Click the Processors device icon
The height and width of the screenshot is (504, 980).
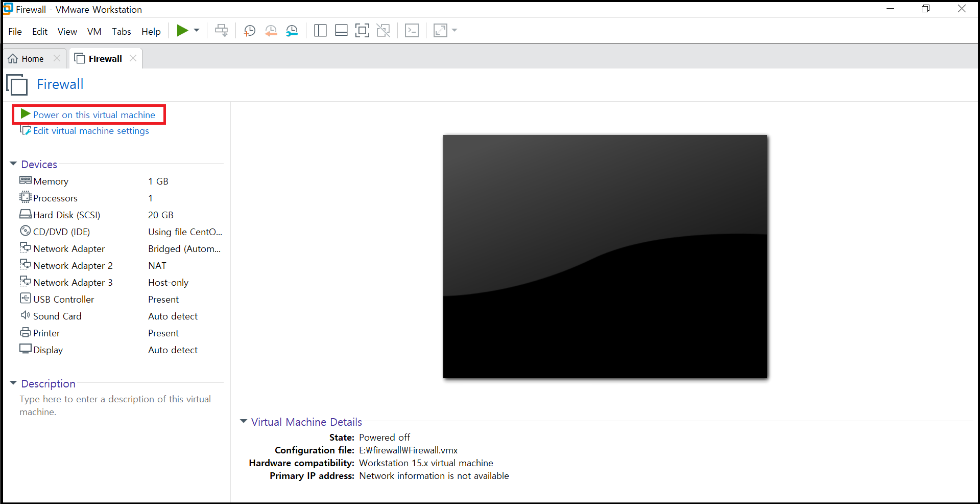[x=26, y=197]
